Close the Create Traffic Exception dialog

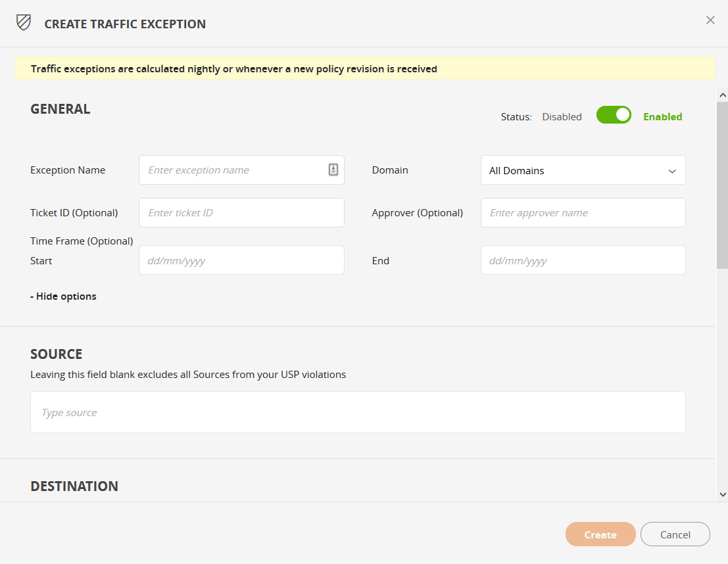[x=710, y=20]
